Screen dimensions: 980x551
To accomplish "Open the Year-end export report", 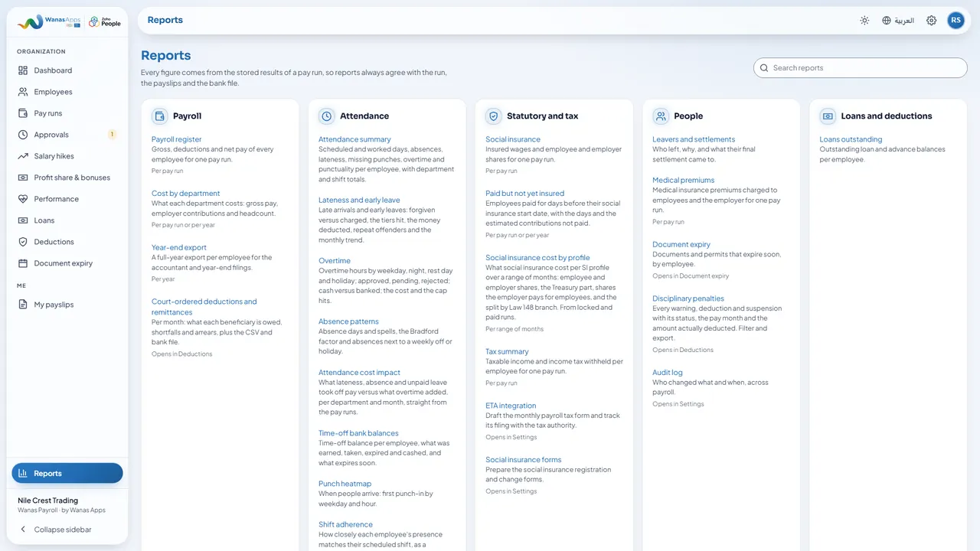I will click(x=179, y=248).
